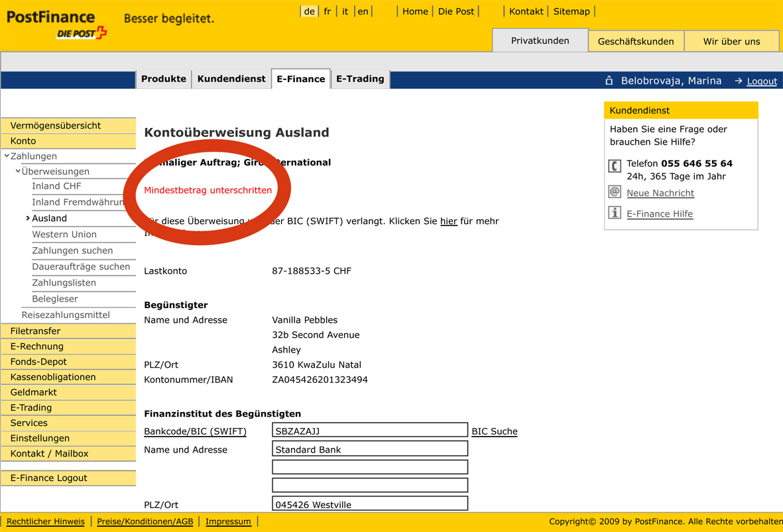Select the Geschäftskunden tab

coord(636,42)
